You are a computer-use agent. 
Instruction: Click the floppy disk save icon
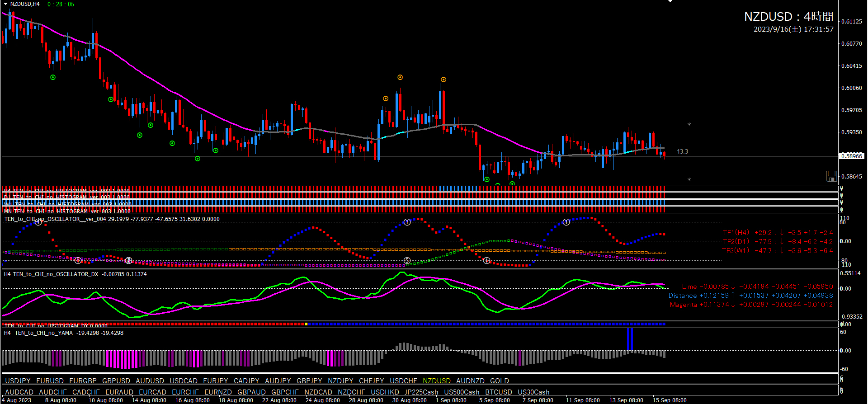[831, 176]
